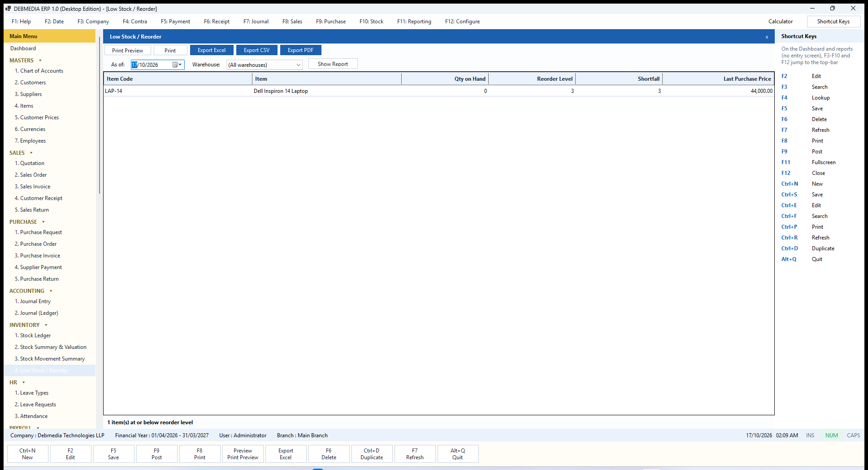Screen dimensions: 868x470
Task: Collapse the HR section
Action: (24, 383)
